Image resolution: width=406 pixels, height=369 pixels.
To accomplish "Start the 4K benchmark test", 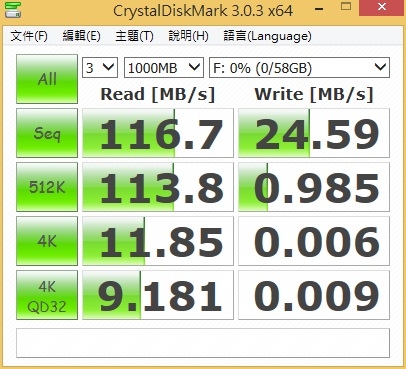I will tap(47, 241).
